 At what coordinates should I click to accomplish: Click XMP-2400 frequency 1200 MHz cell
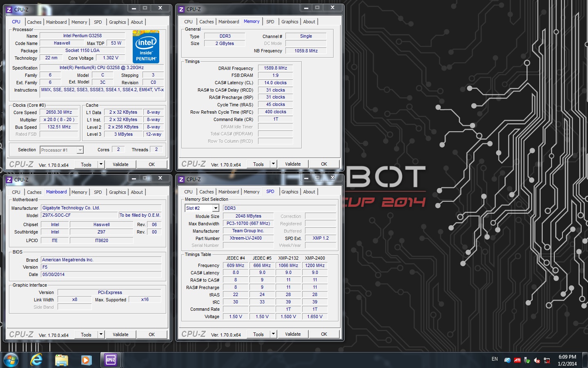[x=315, y=265]
